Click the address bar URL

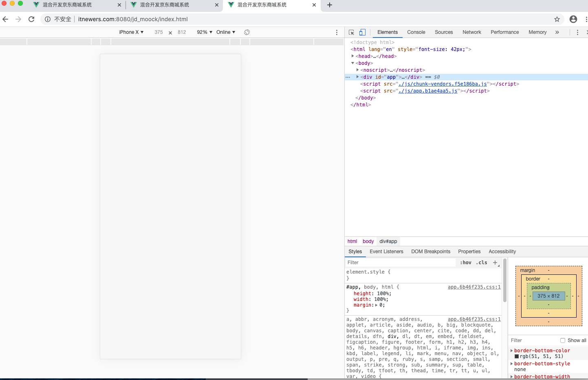coord(133,19)
